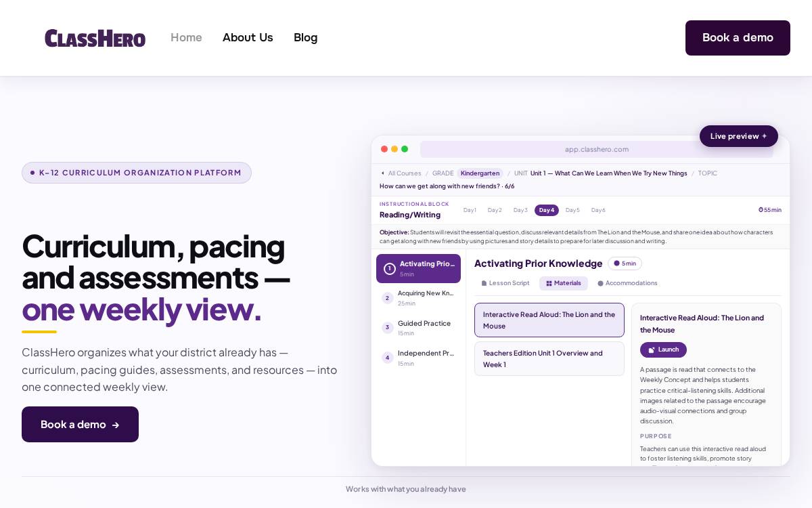812x508 pixels.
Task: Select the Day1 tab
Action: point(470,210)
